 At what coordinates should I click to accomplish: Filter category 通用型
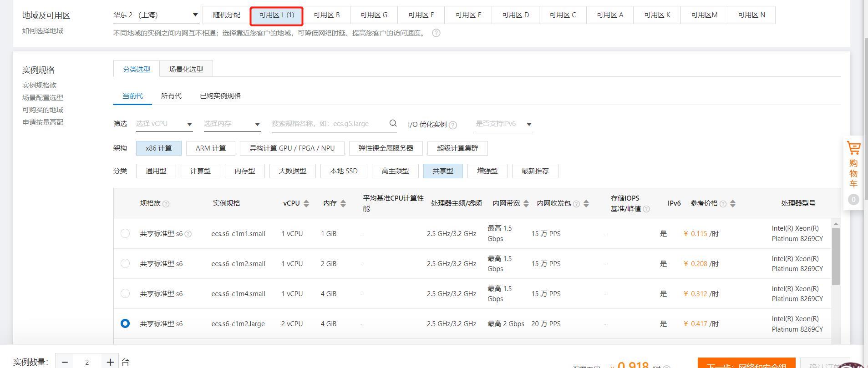156,171
